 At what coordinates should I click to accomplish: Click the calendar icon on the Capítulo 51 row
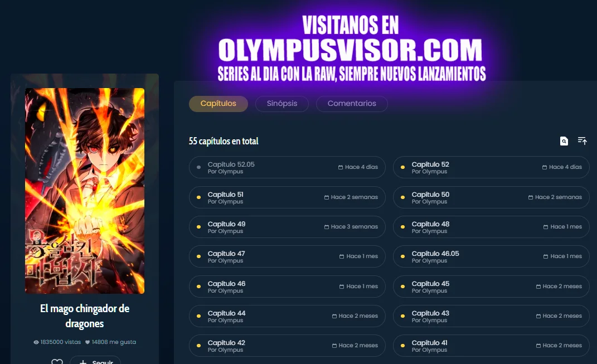pyautogui.click(x=326, y=197)
